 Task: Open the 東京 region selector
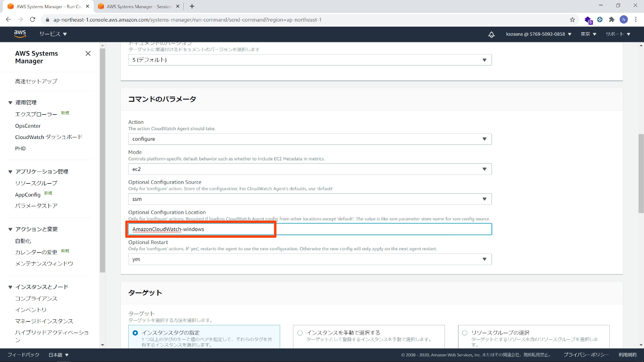pyautogui.click(x=588, y=34)
